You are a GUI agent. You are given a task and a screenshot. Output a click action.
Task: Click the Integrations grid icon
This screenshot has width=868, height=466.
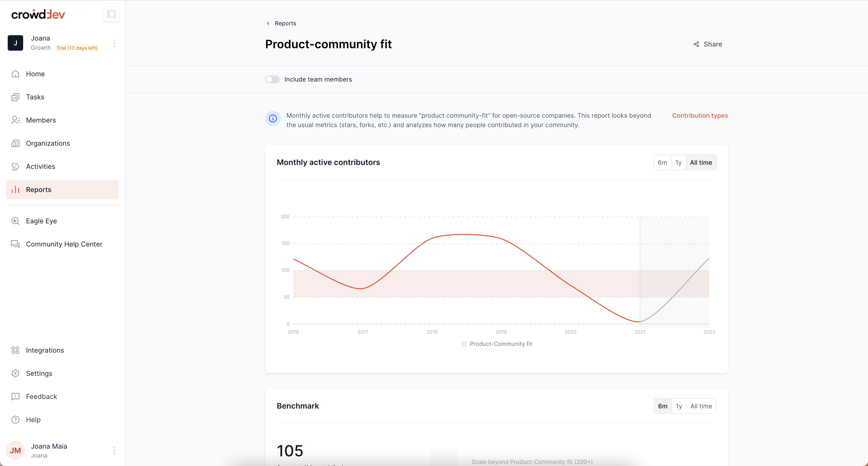pyautogui.click(x=15, y=350)
